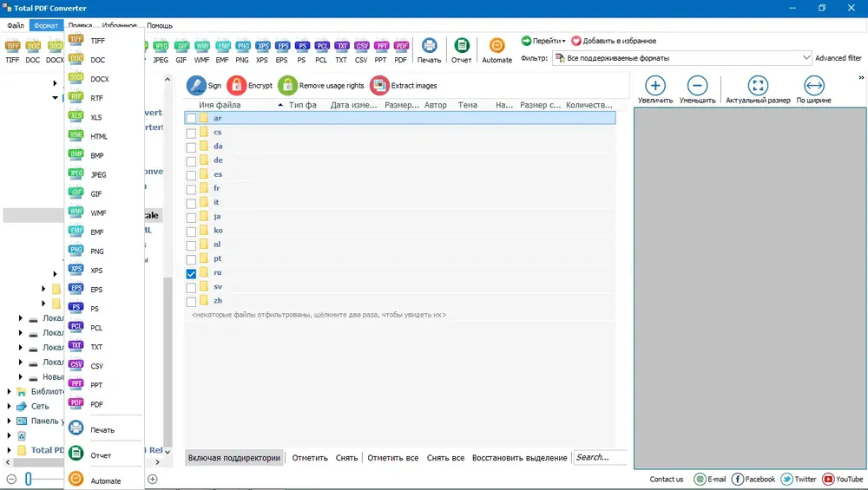This screenshot has height=490, width=868.
Task: Click the Печать printer toolbar icon
Action: point(429,50)
